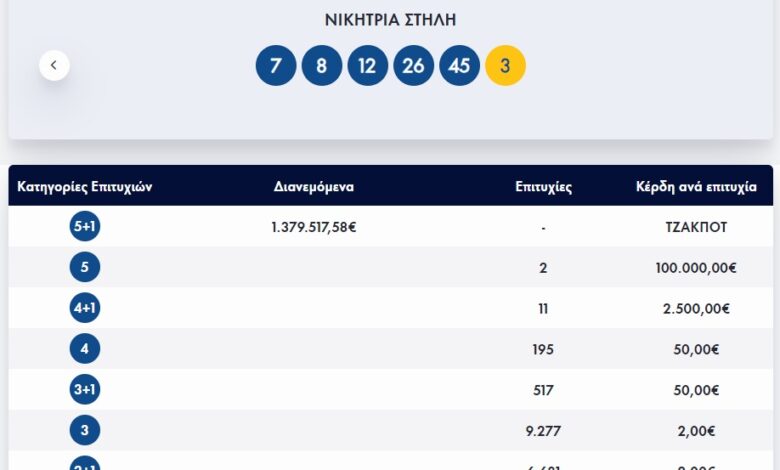Select winning number ball 7

[x=276, y=66]
